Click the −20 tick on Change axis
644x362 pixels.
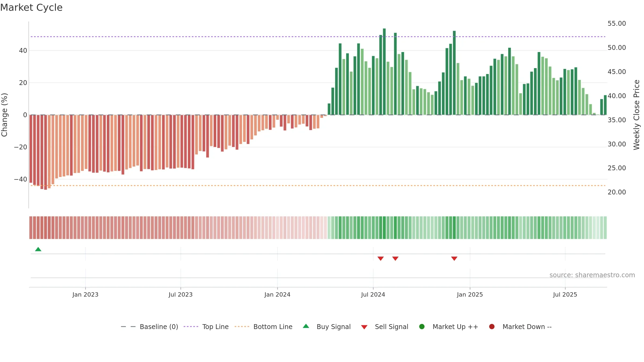point(21,147)
